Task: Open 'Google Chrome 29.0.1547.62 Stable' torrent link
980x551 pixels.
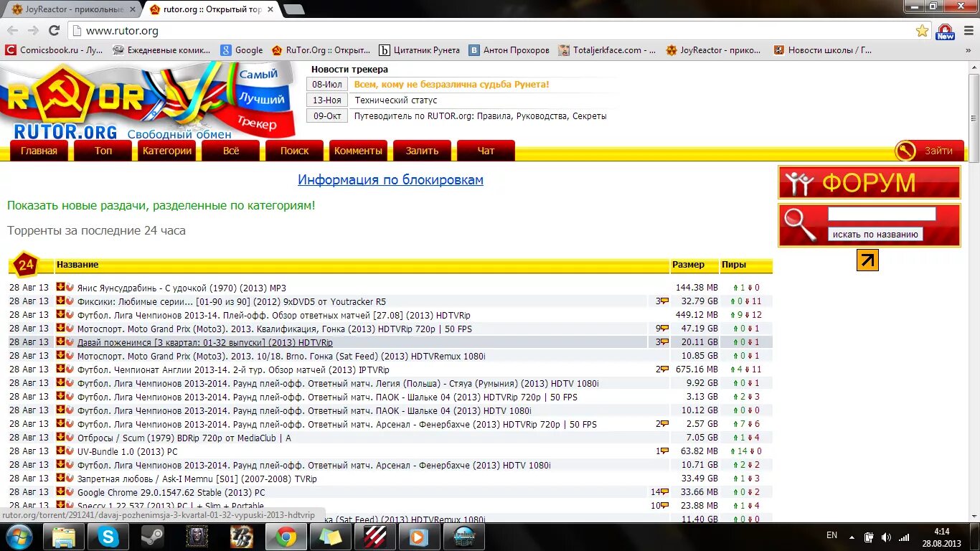Action: [171, 492]
